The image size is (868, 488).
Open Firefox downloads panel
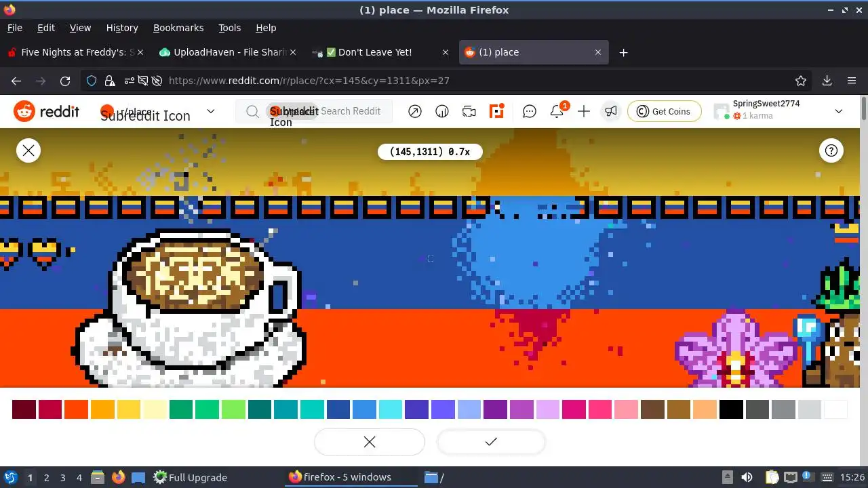tap(827, 81)
